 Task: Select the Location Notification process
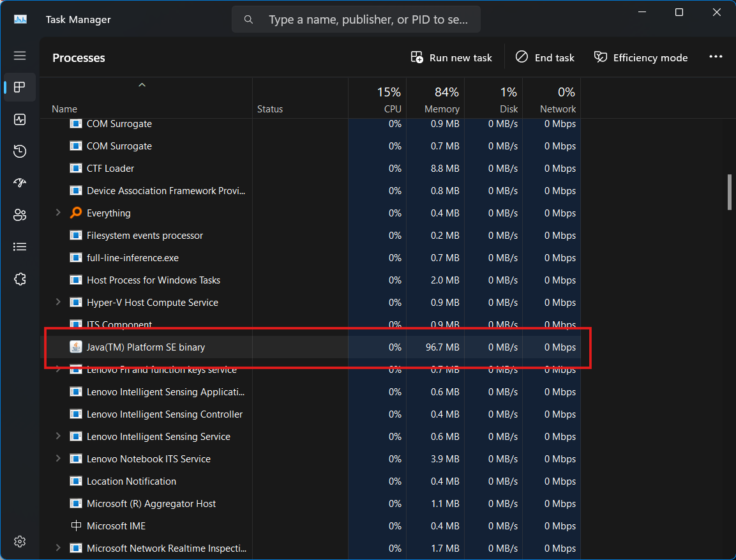[311, 481]
